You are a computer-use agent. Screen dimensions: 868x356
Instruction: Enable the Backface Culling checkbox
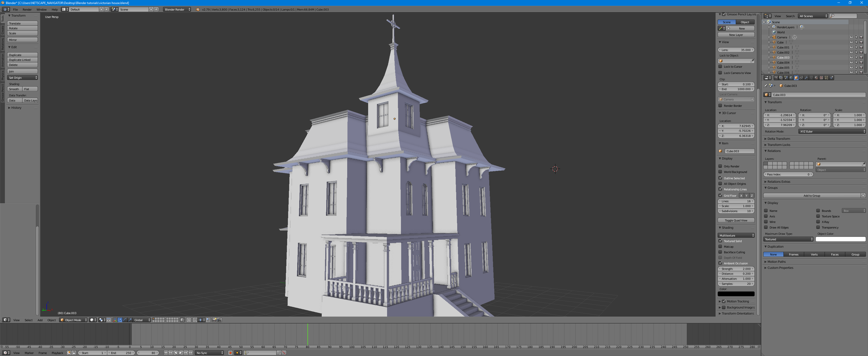click(x=720, y=252)
